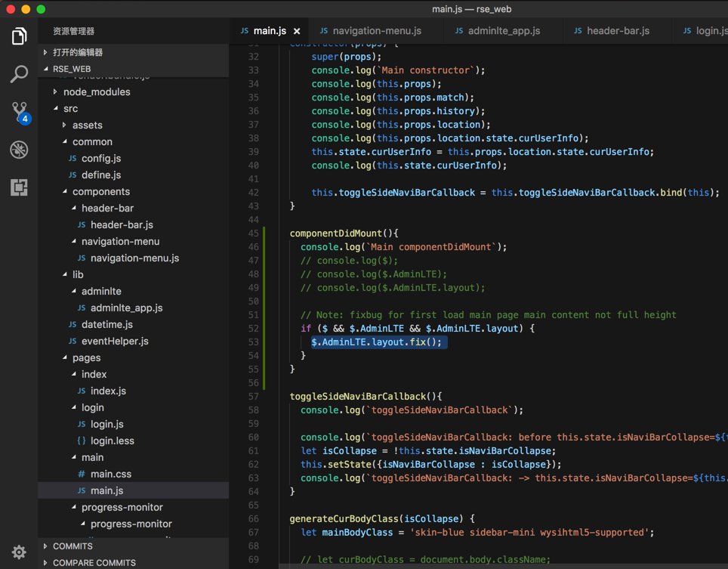The width and height of the screenshot is (728, 569).
Task: Open eventHelper.js from the lib folder
Action: [114, 341]
